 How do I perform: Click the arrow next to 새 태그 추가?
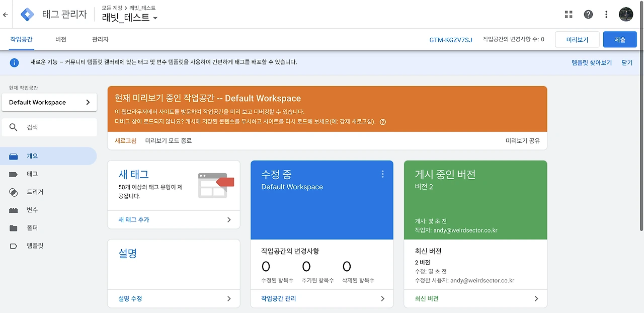(229, 220)
